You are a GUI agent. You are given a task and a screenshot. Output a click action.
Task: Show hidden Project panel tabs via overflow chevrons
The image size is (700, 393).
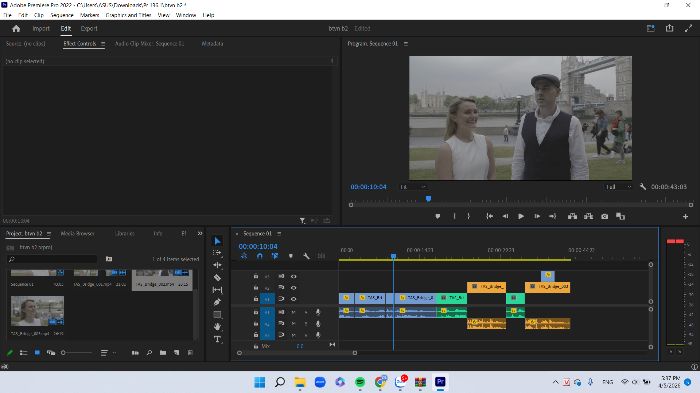click(x=200, y=234)
